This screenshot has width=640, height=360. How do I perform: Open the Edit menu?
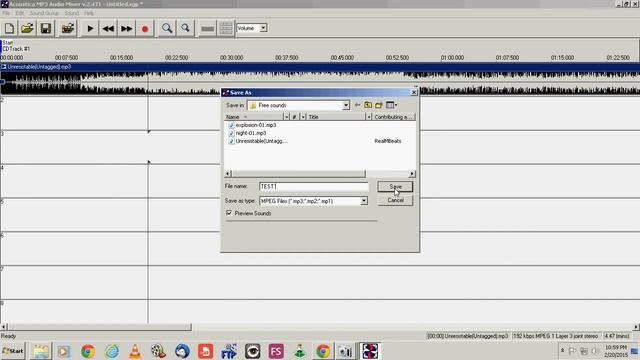pos(20,13)
